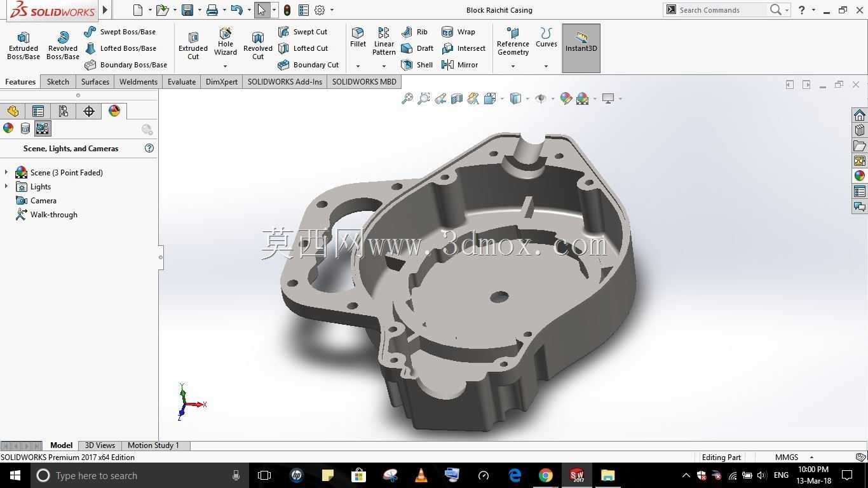Click the Windows taskbar search box
Screen dimensions: 868x488
pyautogui.click(x=139, y=475)
